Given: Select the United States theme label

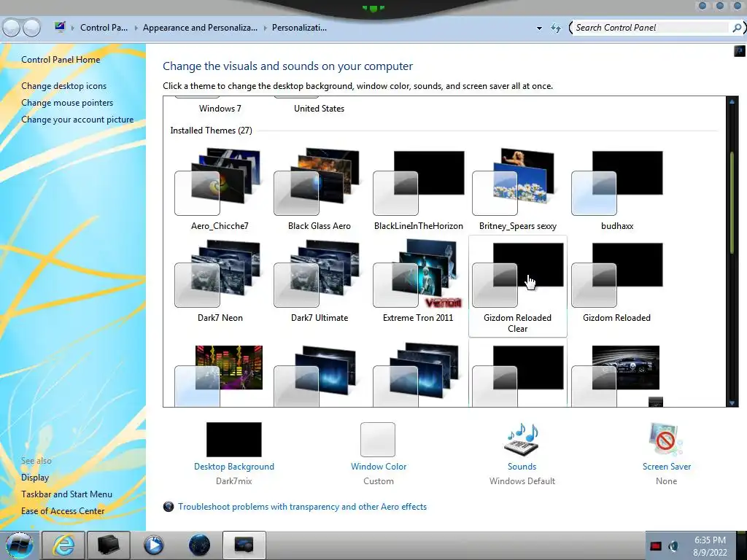Looking at the screenshot, I should pos(320,109).
